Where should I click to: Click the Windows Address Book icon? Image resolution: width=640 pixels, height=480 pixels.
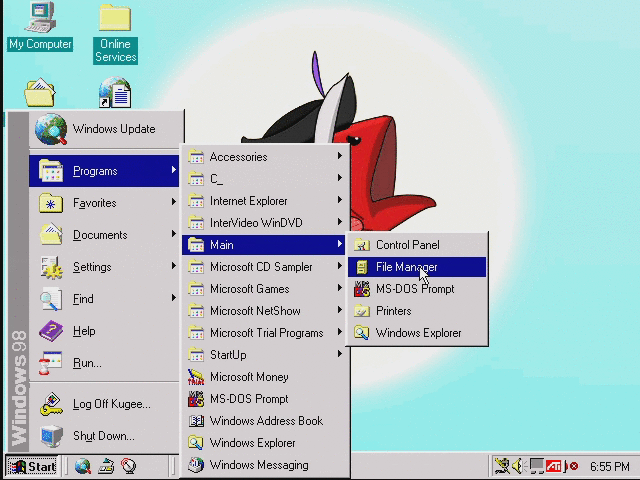[196, 421]
